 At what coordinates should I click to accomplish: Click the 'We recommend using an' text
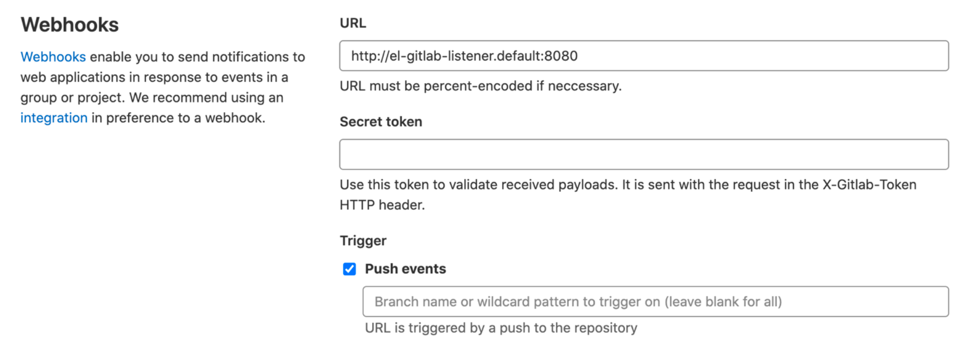click(x=206, y=98)
